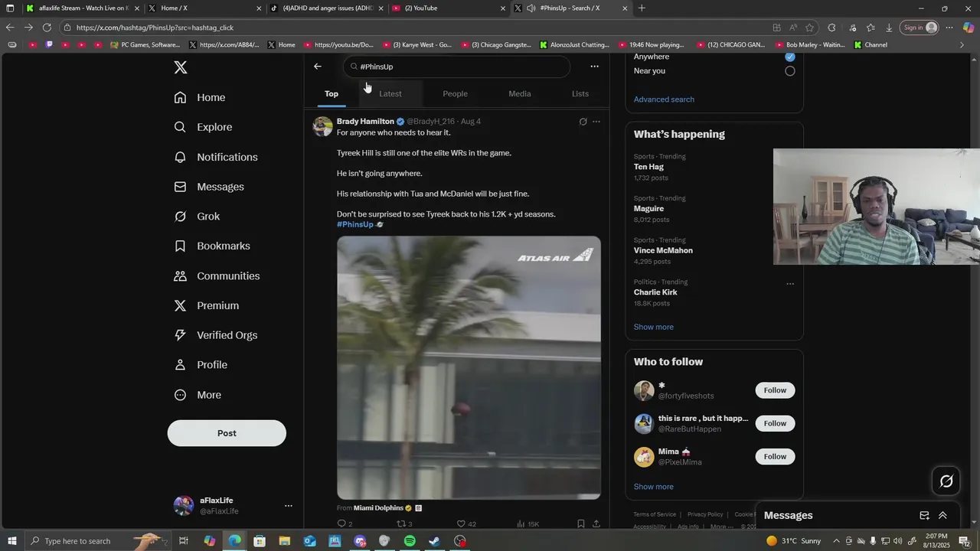
Task: Click the Premium X icon
Action: click(181, 305)
